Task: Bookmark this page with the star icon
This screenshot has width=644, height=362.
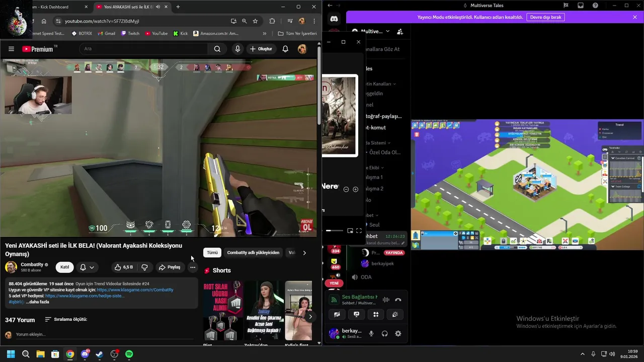Action: [255, 21]
